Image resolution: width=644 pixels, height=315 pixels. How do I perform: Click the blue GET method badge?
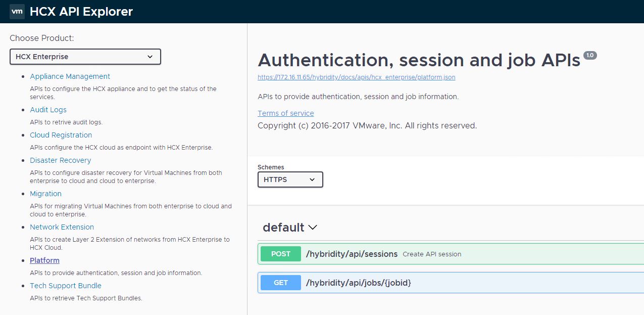point(280,283)
